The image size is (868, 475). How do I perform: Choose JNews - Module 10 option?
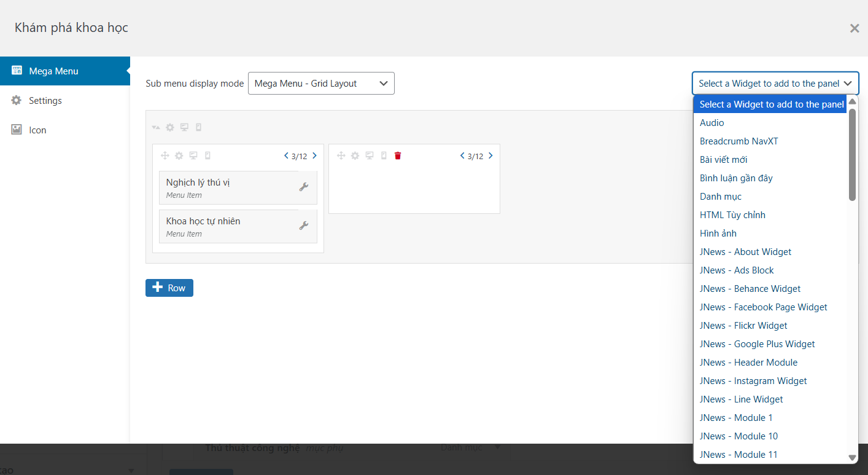(770, 436)
